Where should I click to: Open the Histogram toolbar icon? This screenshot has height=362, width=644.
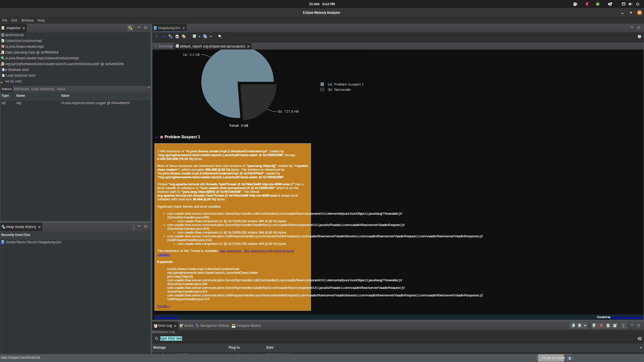[163, 36]
